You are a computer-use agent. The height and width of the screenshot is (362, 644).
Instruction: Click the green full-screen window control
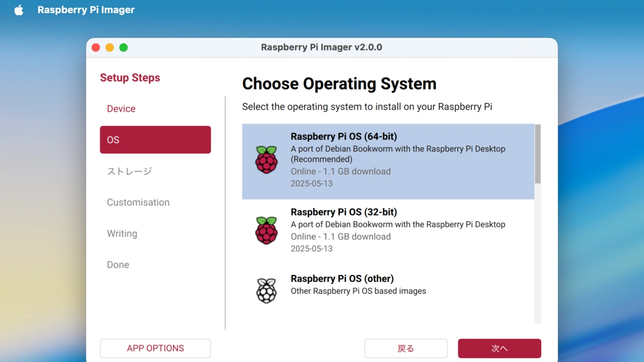point(123,47)
